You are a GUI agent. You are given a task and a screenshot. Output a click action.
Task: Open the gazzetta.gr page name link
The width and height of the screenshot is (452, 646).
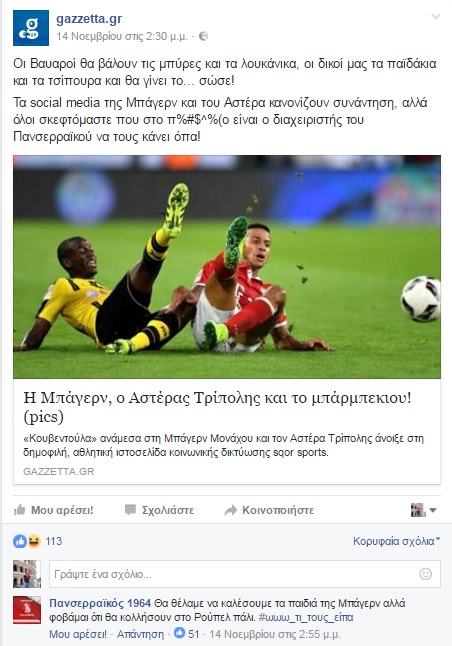pyautogui.click(x=89, y=19)
